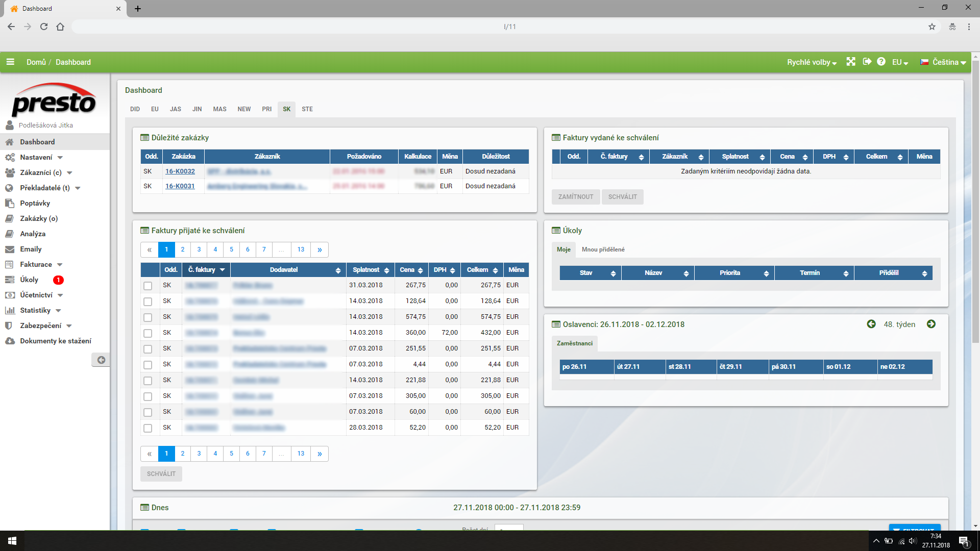Select the Moje tab in Úkoly
The image size is (980, 551).
[563, 249]
